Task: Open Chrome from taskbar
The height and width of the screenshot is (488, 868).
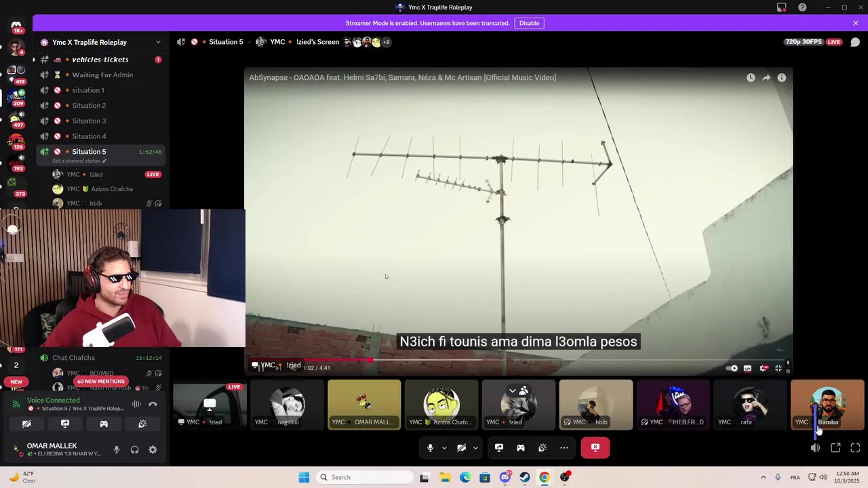Action: coord(545,477)
